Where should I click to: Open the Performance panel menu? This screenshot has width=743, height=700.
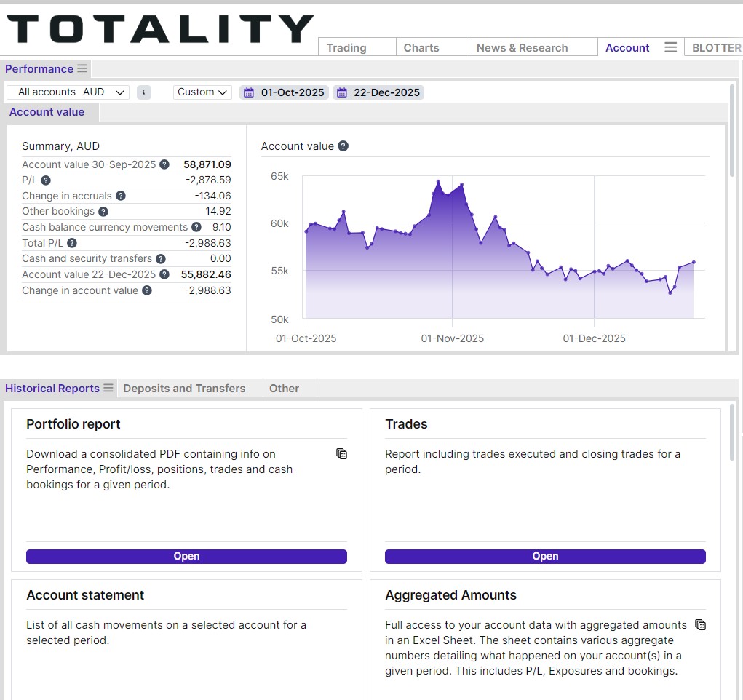pos(82,68)
